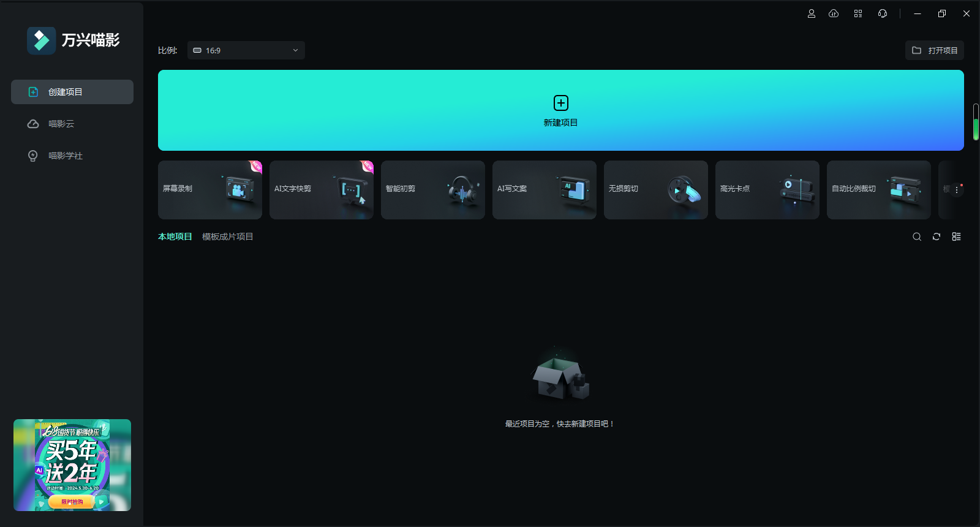Viewport: 980px width, 527px height.
Task: Toggle project list view layout
Action: [x=956, y=237]
